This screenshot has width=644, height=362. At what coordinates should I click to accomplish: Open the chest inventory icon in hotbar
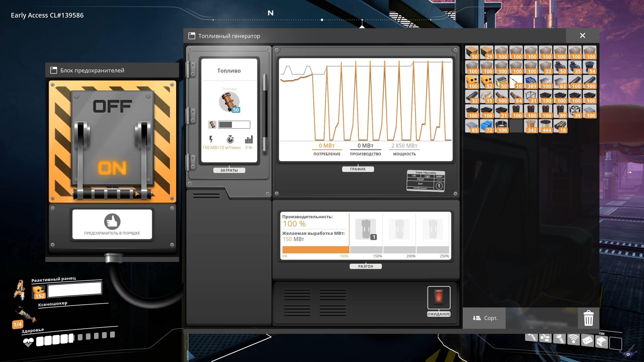click(601, 342)
